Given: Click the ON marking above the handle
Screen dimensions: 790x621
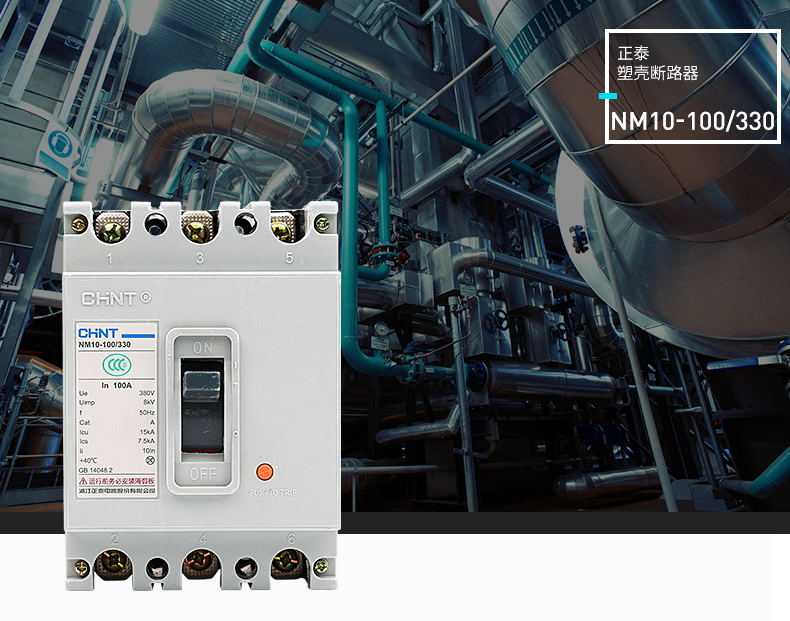Looking at the screenshot, I should coord(204,348).
